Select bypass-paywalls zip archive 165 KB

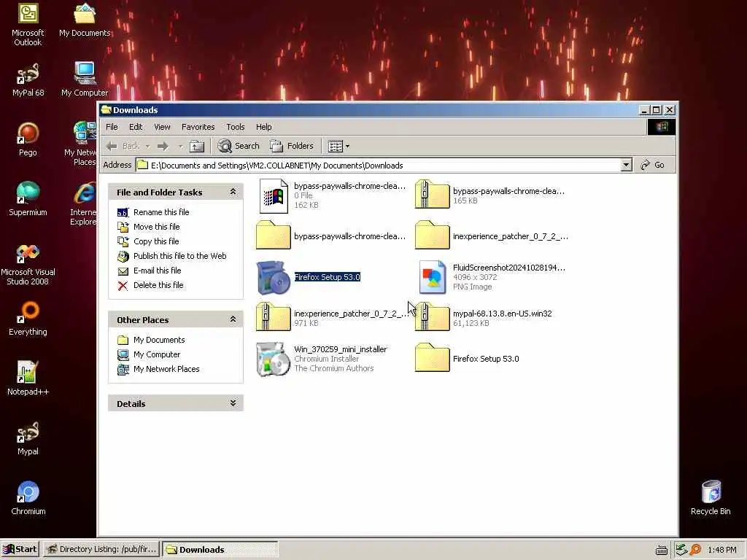pyautogui.click(x=432, y=195)
